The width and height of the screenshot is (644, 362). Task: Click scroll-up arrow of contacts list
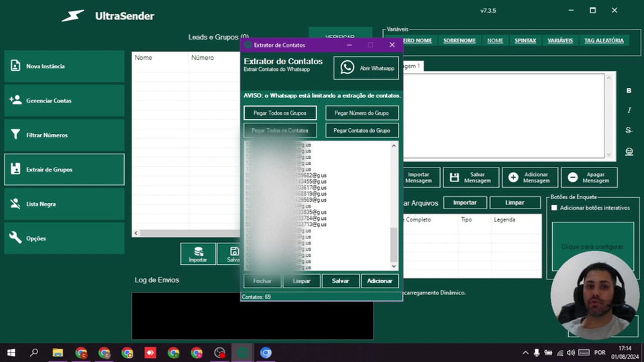[394, 145]
